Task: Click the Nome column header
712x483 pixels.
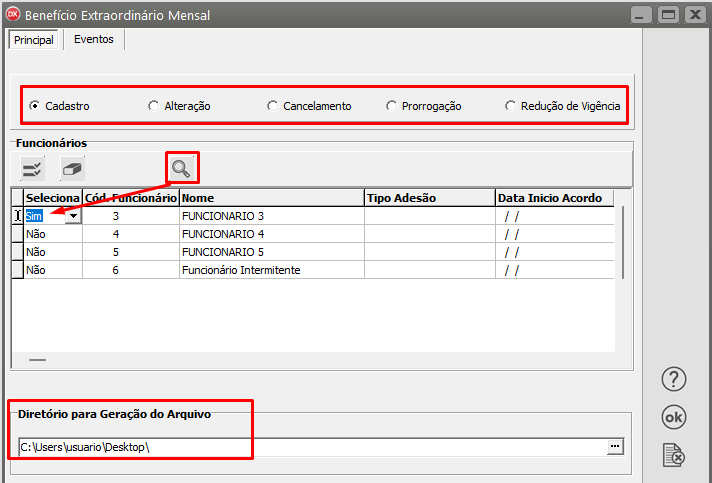Action: click(270, 198)
